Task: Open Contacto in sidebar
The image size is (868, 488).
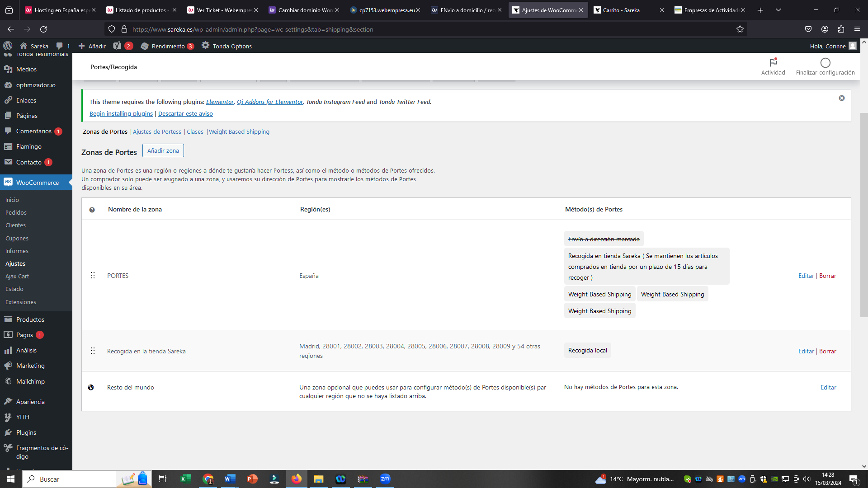Action: [29, 162]
